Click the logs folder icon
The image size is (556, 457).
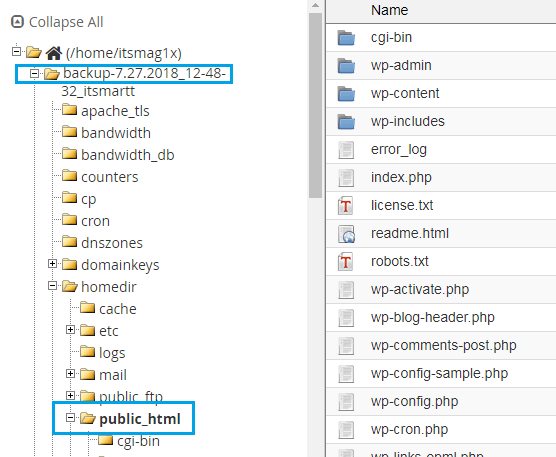pos(88,352)
